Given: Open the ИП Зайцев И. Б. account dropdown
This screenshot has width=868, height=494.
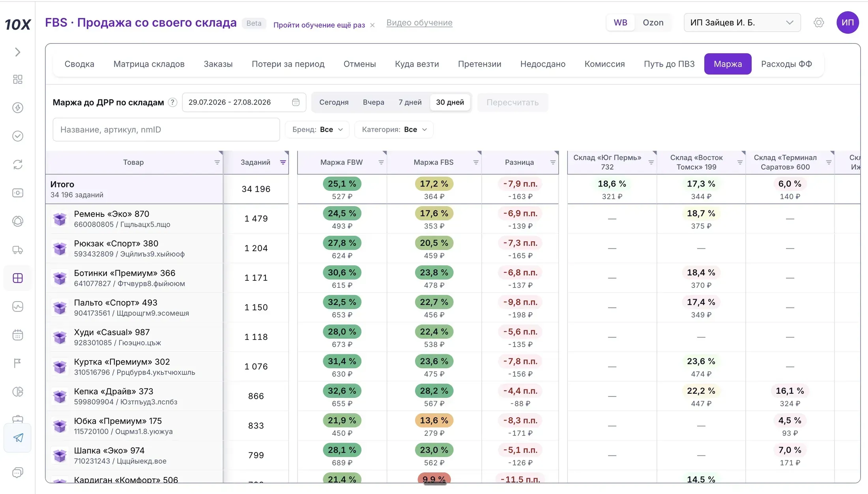Looking at the screenshot, I should coord(742,22).
